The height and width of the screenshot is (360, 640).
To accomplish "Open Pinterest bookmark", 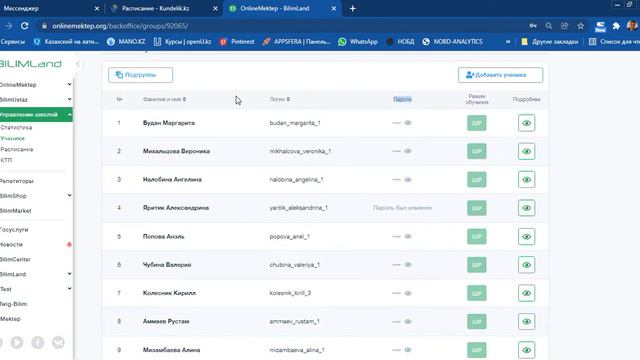I will 237,42.
